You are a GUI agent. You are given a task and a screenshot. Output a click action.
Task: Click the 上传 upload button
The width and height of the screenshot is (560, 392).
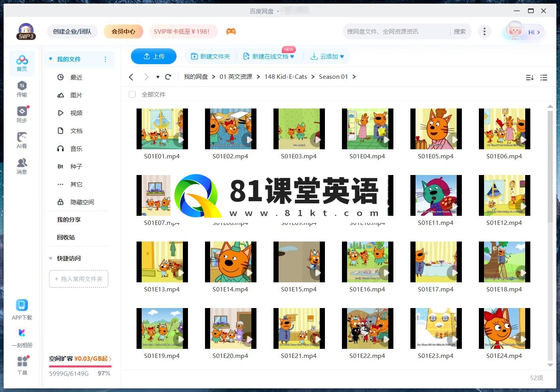[154, 56]
